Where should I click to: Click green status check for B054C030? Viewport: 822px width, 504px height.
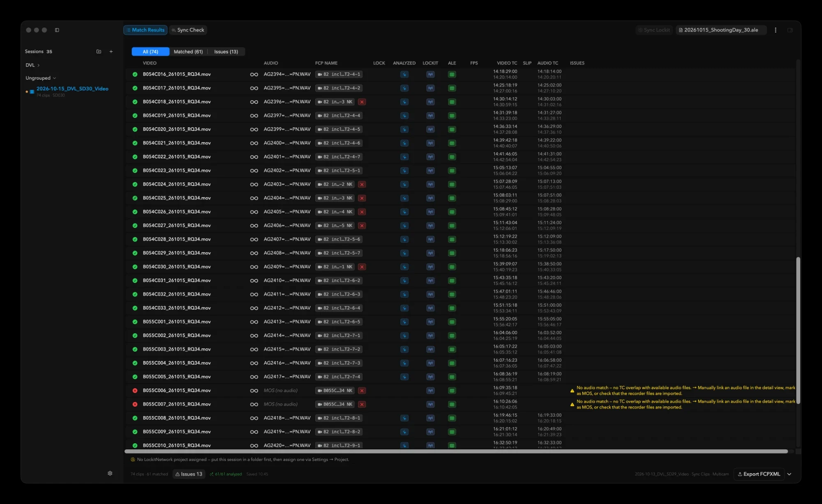click(x=135, y=267)
